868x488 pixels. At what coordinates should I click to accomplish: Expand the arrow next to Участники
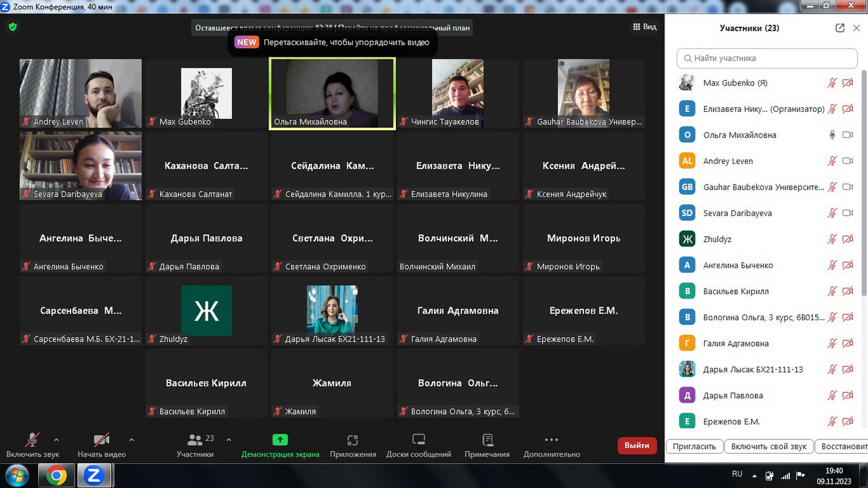pos(229,440)
